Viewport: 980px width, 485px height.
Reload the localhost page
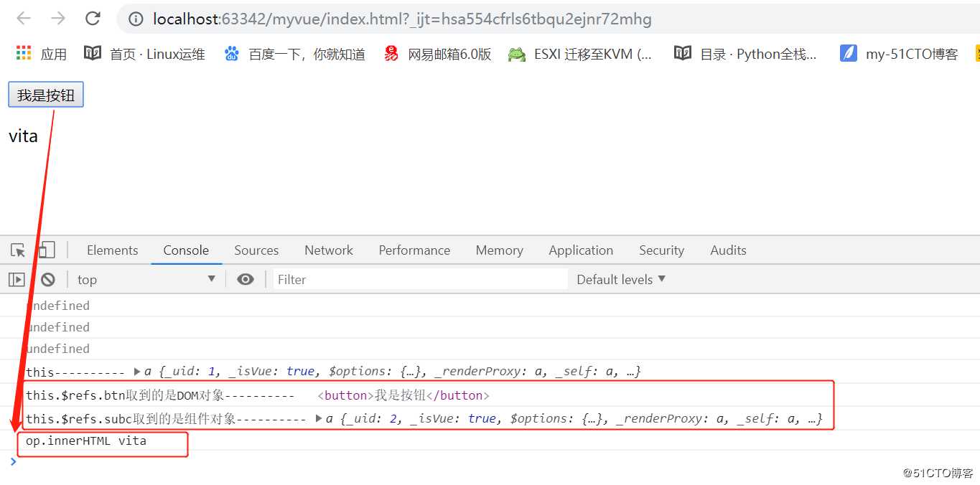click(93, 19)
